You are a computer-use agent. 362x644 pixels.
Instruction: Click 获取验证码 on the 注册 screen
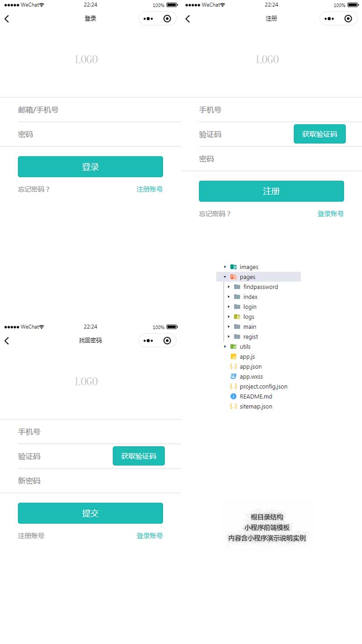320,134
